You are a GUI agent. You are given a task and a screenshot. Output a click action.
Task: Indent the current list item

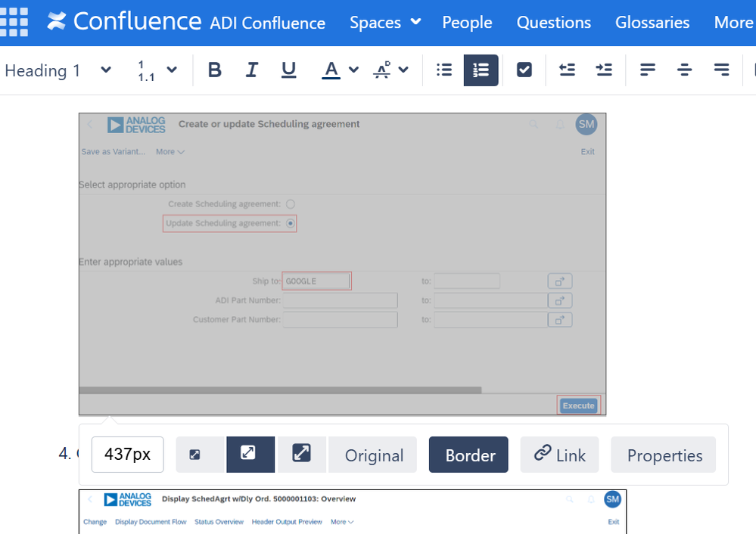pyautogui.click(x=604, y=70)
